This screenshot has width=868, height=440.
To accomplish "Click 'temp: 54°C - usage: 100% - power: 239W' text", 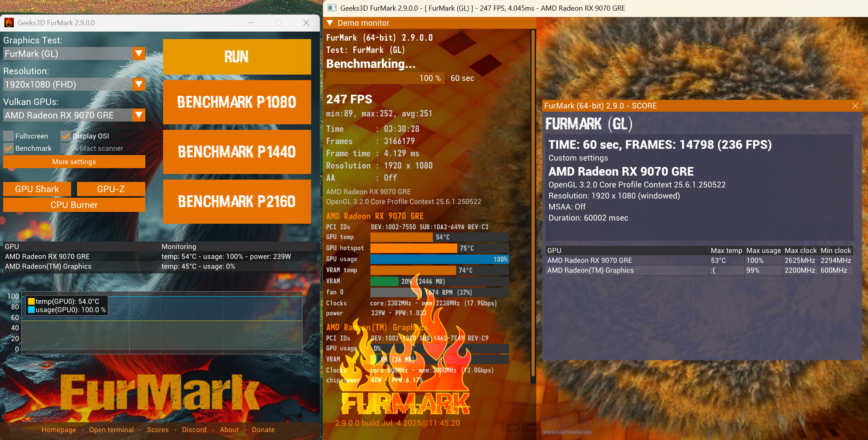I will (x=226, y=257).
